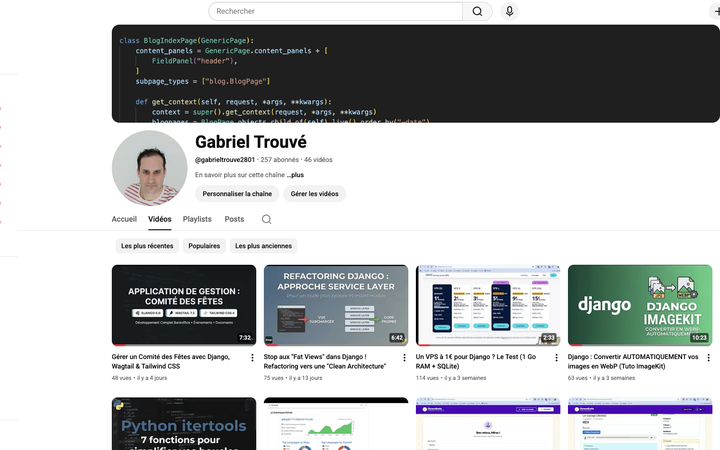This screenshot has height=450, width=720.
Task: Open the Python itertools video thumbnail
Action: click(184, 424)
